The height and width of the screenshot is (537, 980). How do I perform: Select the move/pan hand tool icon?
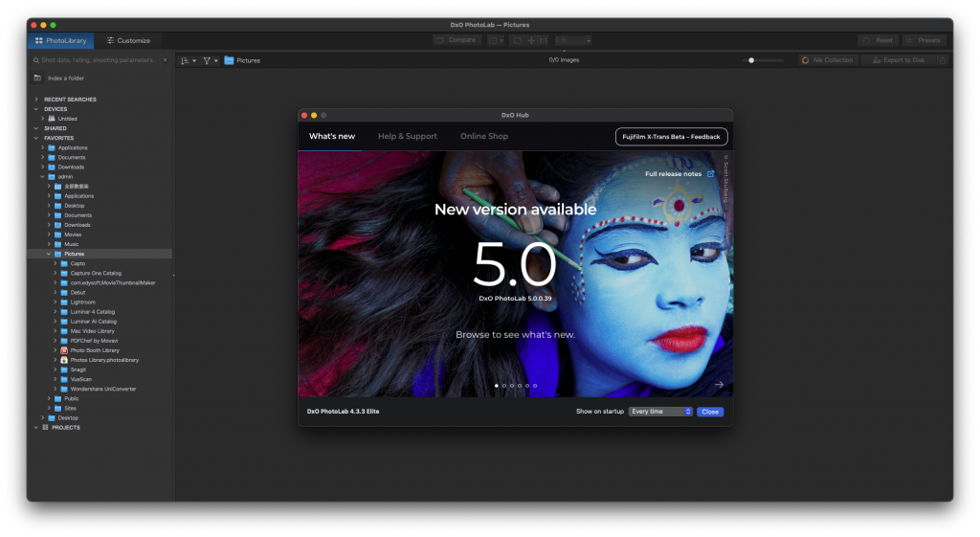coord(531,40)
